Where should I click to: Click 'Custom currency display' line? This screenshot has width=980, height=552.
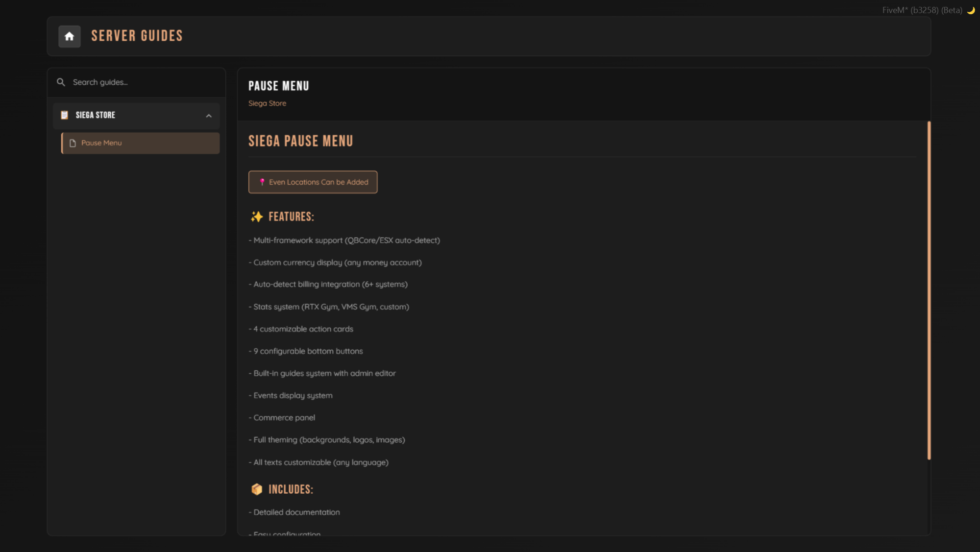click(335, 263)
